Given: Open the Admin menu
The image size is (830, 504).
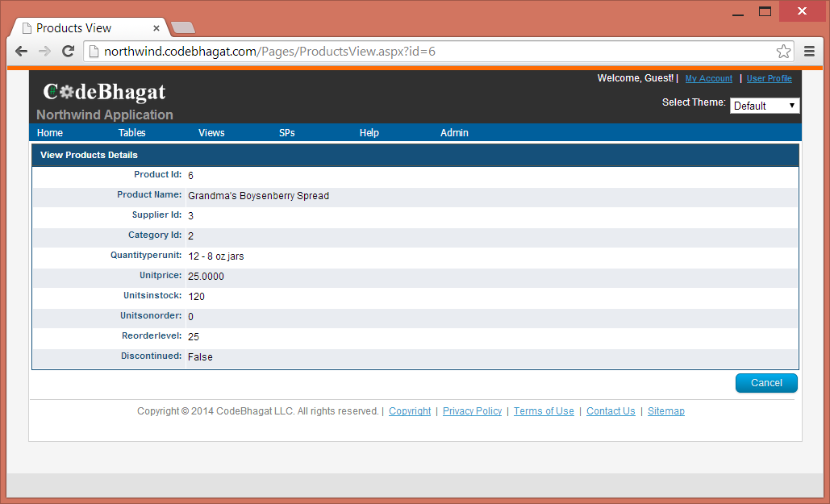Looking at the screenshot, I should (x=454, y=133).
